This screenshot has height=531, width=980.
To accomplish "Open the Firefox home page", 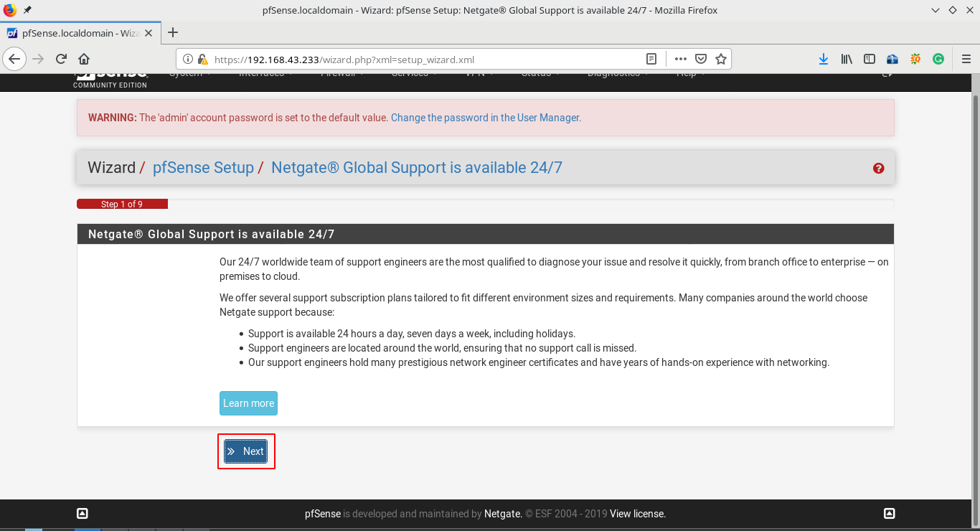I will [84, 59].
